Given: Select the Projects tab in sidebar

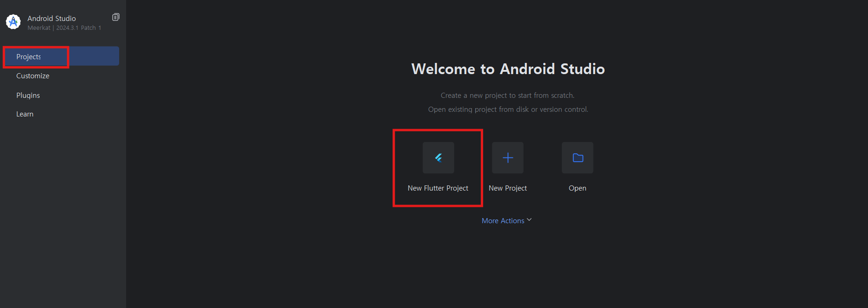Looking at the screenshot, I should pyautogui.click(x=61, y=56).
